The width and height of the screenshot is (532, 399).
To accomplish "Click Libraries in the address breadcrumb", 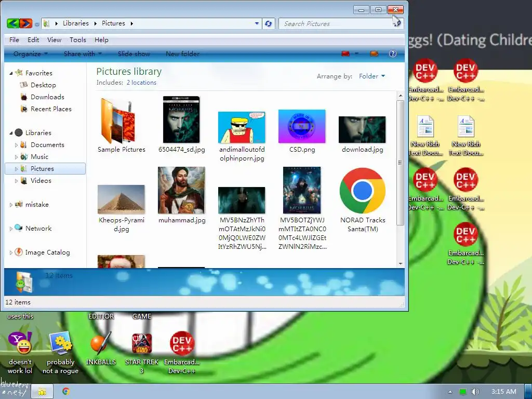I will [x=76, y=23].
